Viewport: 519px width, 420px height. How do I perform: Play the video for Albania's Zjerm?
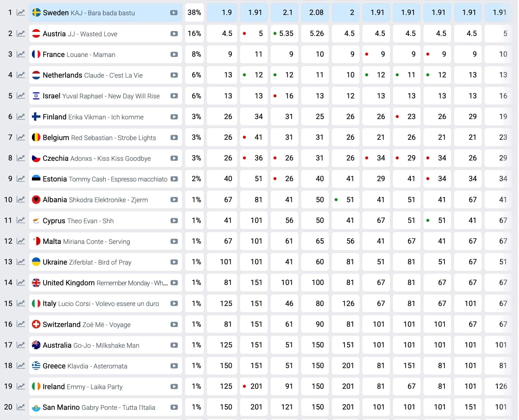click(x=174, y=200)
